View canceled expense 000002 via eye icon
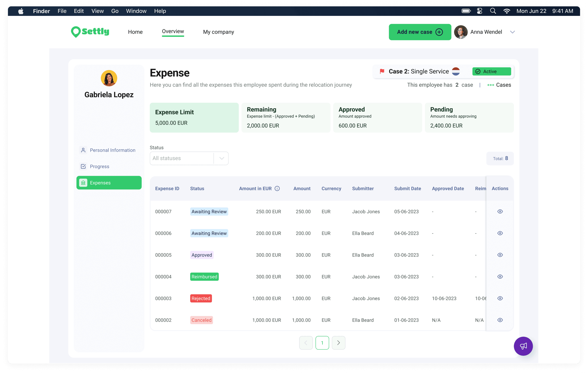The width and height of the screenshot is (588, 373). click(500, 320)
